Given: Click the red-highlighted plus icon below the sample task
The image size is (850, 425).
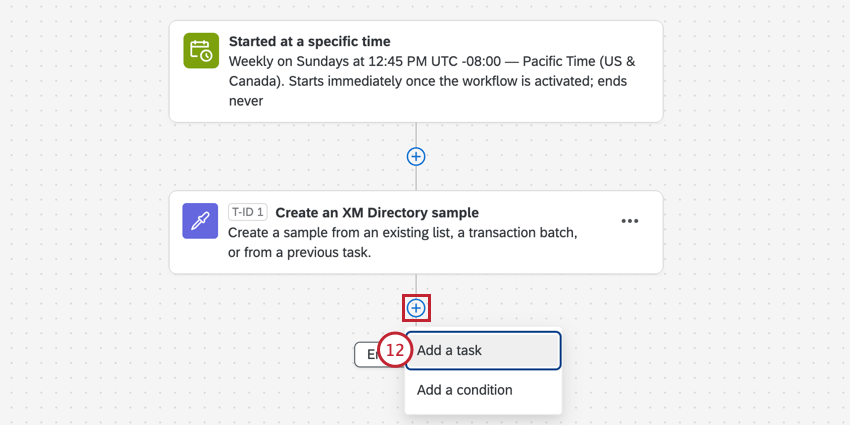Looking at the screenshot, I should pos(416,308).
